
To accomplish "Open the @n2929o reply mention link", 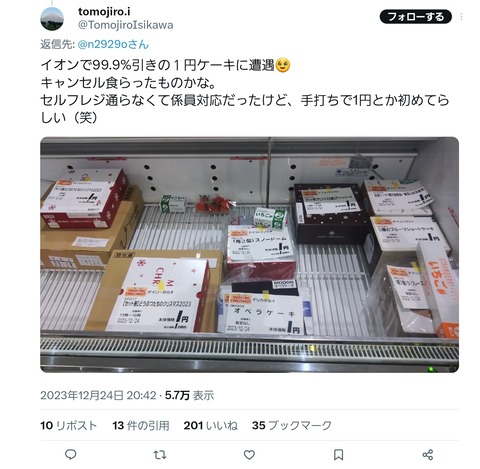I will [x=113, y=44].
